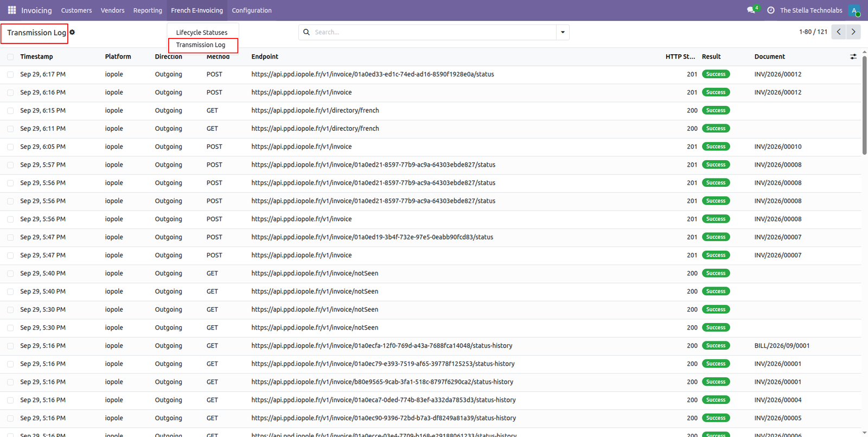Image resolution: width=868 pixels, height=437 pixels.
Task: Open the Customers menu
Action: coord(76,10)
